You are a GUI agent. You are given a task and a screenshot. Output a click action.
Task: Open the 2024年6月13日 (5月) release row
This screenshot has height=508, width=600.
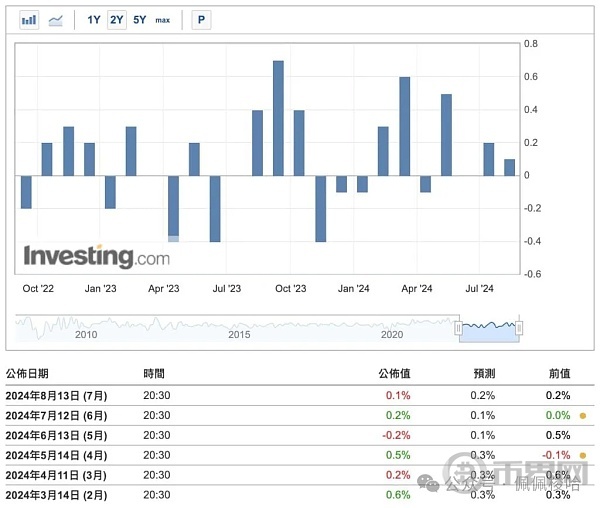point(59,435)
